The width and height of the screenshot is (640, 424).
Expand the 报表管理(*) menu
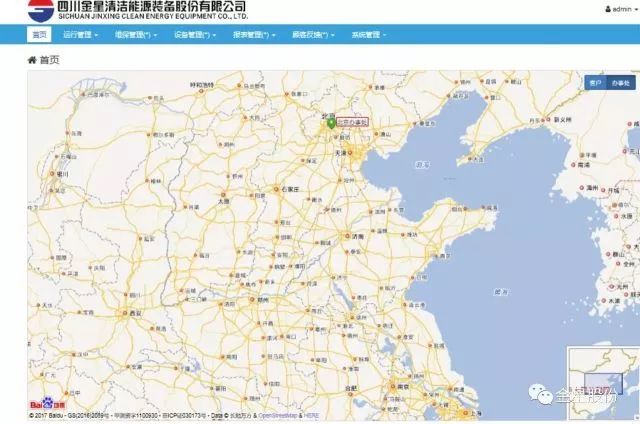pos(254,35)
